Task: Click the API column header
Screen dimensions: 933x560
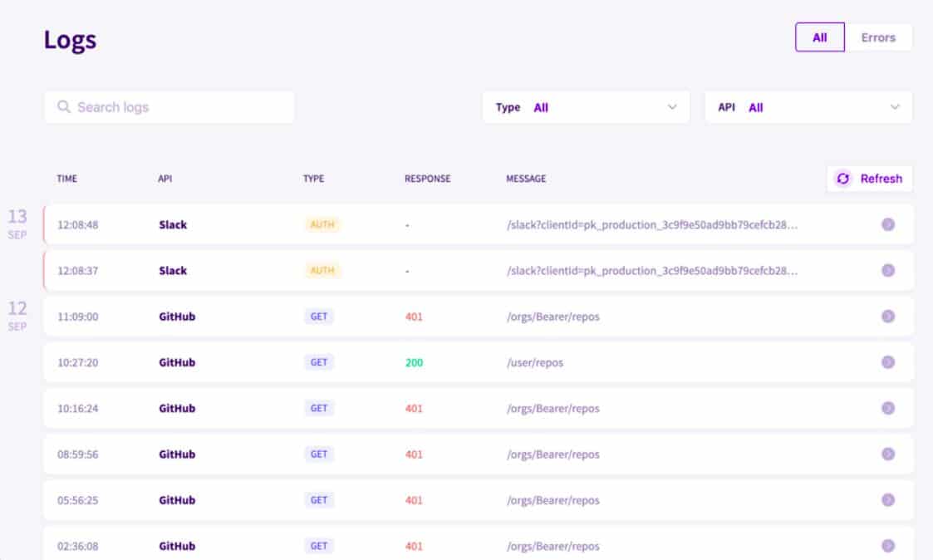Action: tap(165, 179)
